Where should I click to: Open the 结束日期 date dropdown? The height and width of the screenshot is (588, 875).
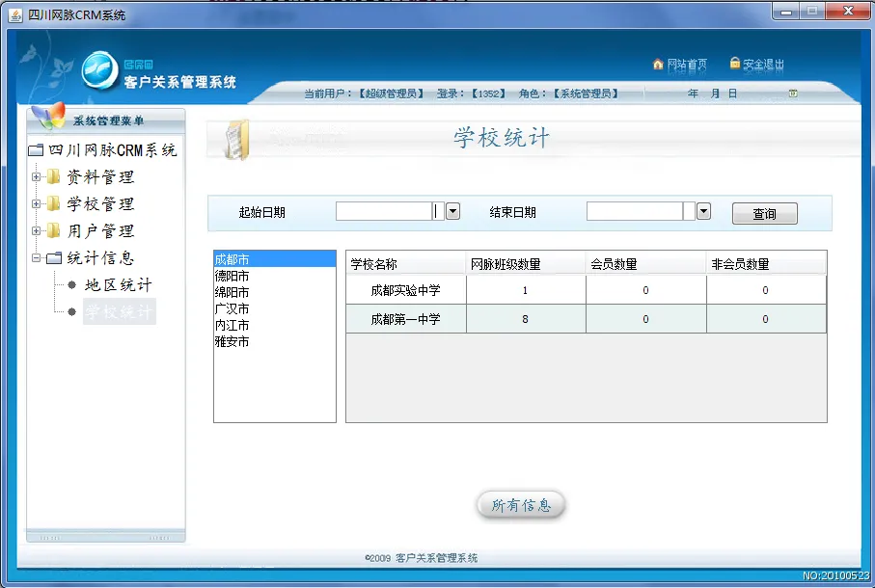[x=703, y=212]
